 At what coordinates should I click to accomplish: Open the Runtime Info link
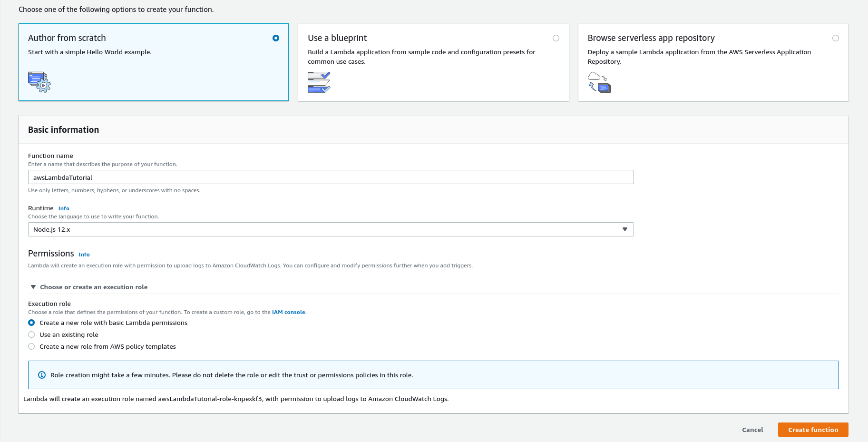(x=64, y=208)
